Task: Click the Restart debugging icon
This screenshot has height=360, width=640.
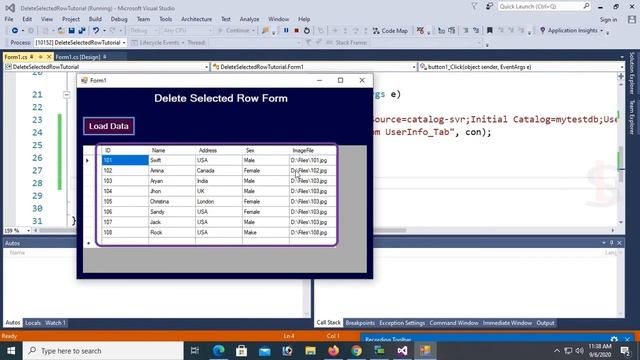Action: (x=307, y=31)
